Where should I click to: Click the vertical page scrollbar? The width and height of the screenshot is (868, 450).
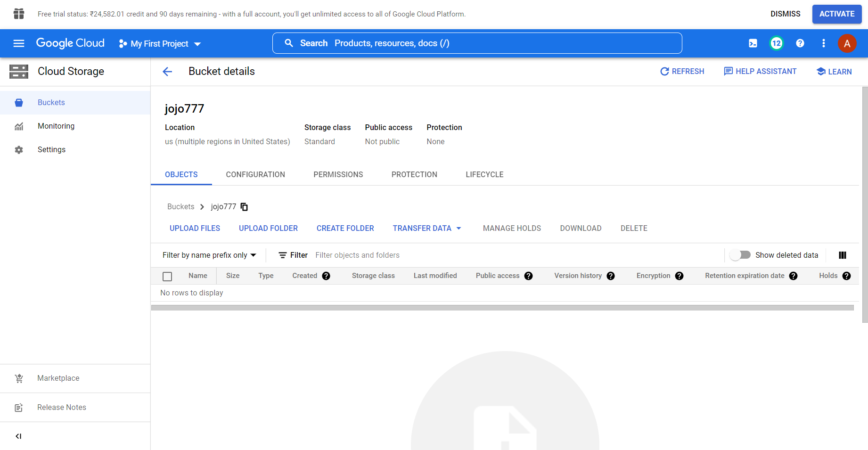(865, 205)
